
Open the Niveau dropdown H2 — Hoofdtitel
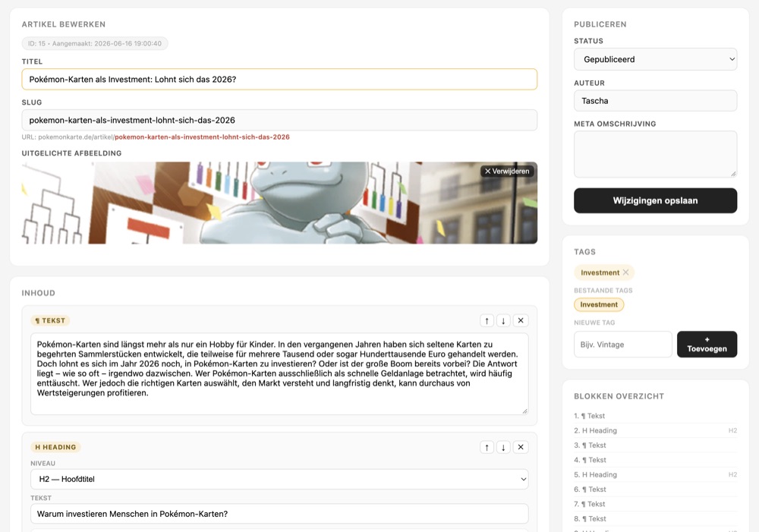pos(279,479)
